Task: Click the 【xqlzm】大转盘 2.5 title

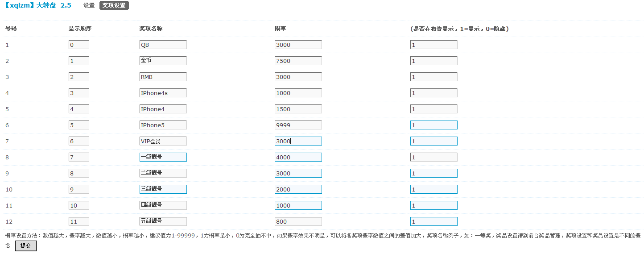Action: (x=37, y=5)
